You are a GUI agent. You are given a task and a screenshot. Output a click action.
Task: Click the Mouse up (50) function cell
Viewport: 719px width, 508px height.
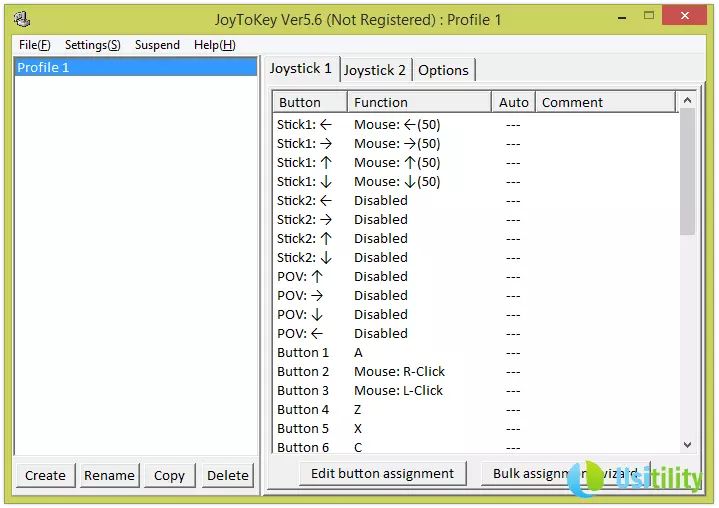tap(397, 163)
